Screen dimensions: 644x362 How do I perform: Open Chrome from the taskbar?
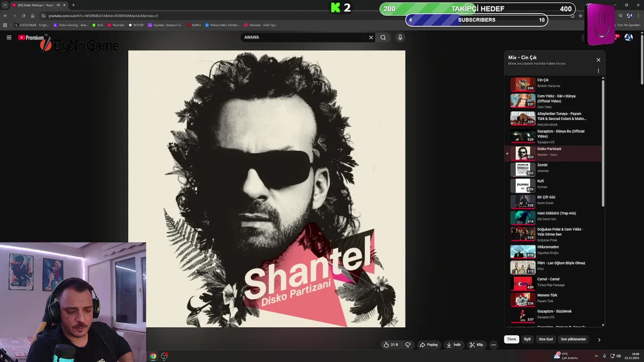pos(153,356)
